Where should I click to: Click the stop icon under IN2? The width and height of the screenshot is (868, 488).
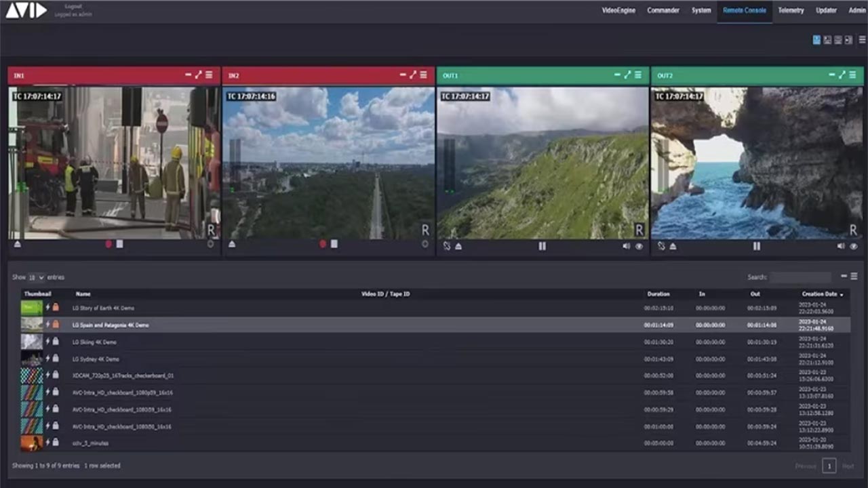[334, 244]
